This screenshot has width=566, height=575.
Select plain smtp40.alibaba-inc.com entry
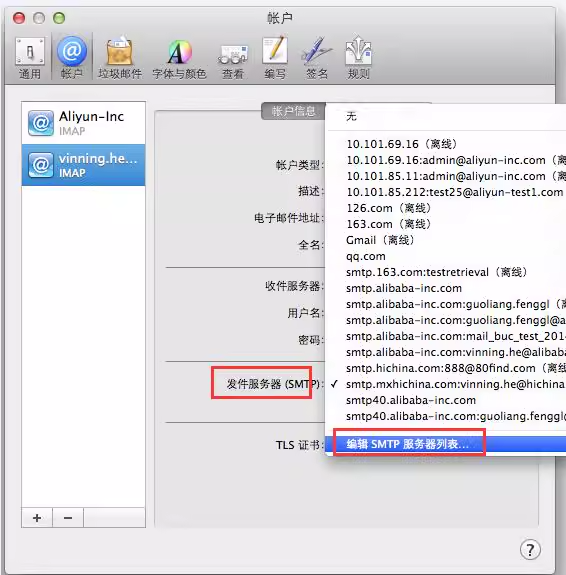coord(445,400)
